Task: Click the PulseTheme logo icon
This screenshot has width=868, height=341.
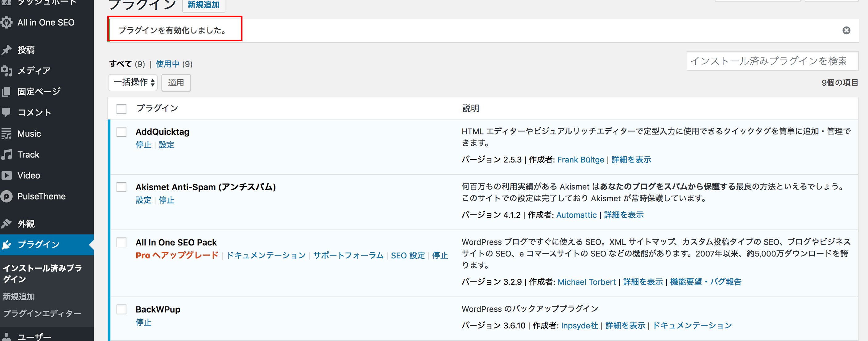Action: (6, 196)
